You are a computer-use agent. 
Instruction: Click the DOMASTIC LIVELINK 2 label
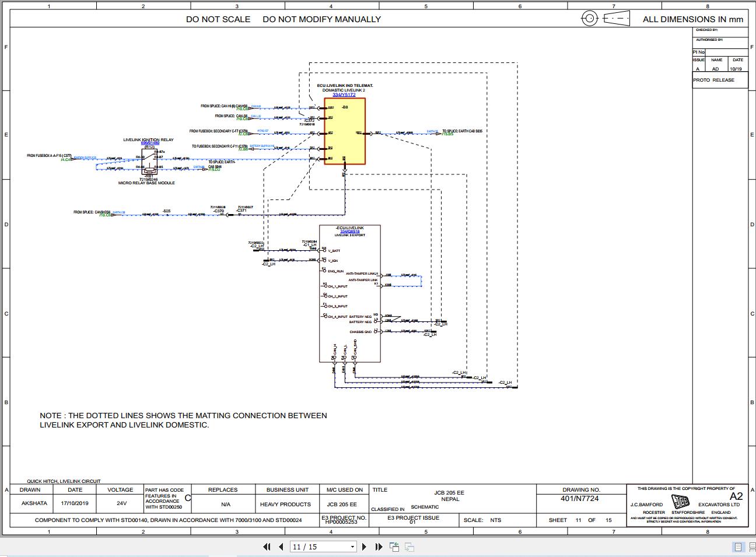344,90
